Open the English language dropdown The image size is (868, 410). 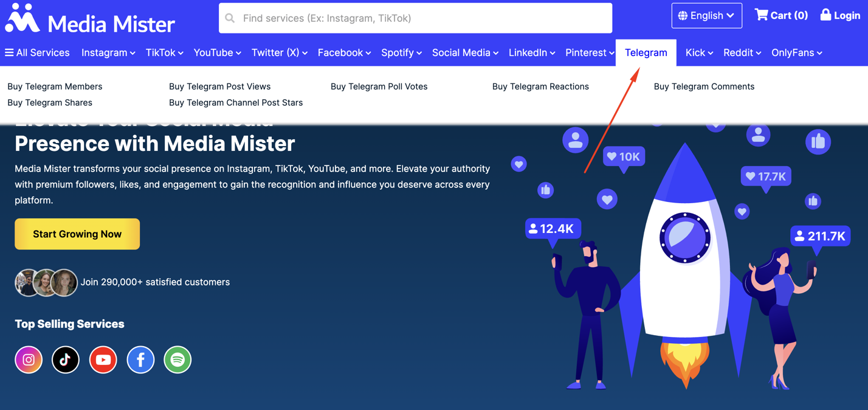707,15
